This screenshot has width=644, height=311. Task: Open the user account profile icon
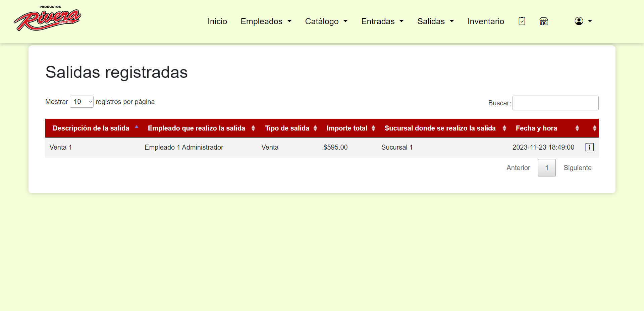coord(583,21)
